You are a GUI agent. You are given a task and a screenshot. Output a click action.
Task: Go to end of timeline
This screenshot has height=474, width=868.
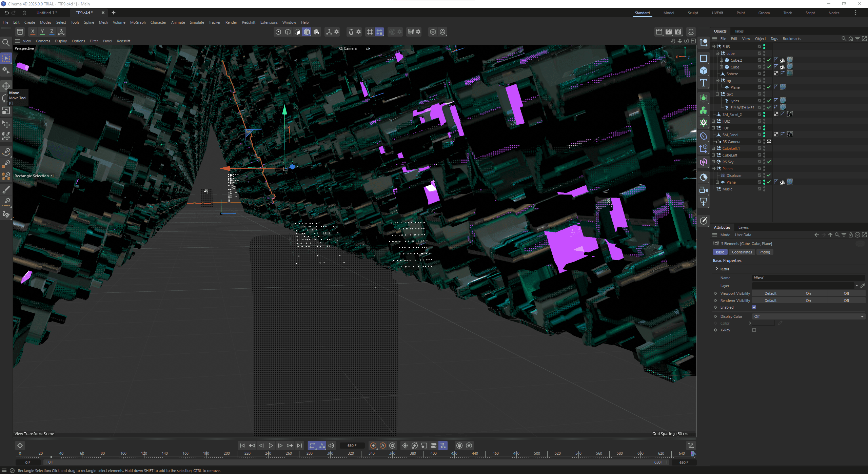click(x=299, y=446)
